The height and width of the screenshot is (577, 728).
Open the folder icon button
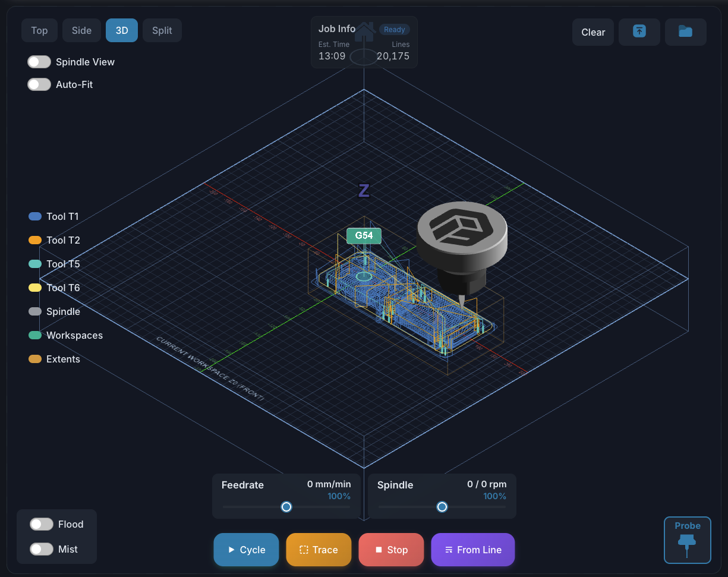[x=686, y=32]
